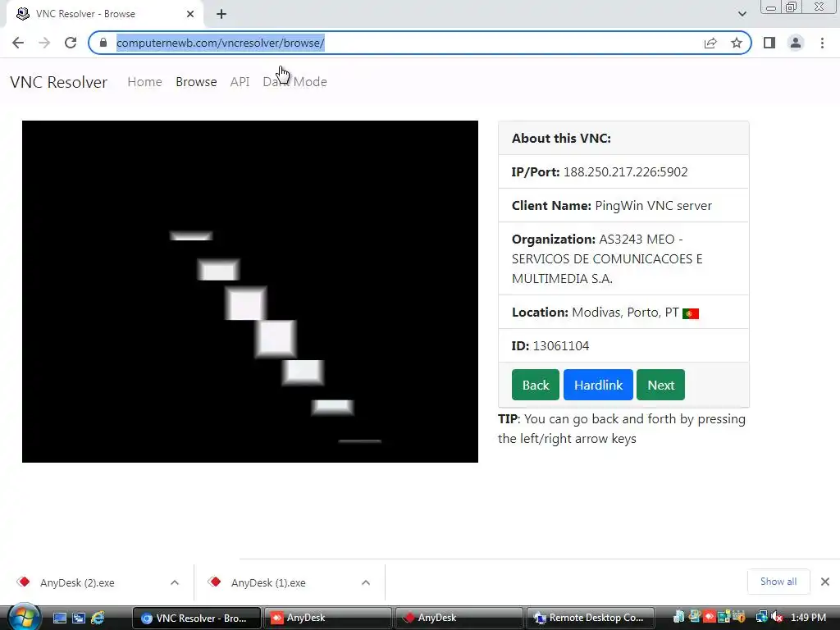Click the Portugal flag icon

click(691, 313)
